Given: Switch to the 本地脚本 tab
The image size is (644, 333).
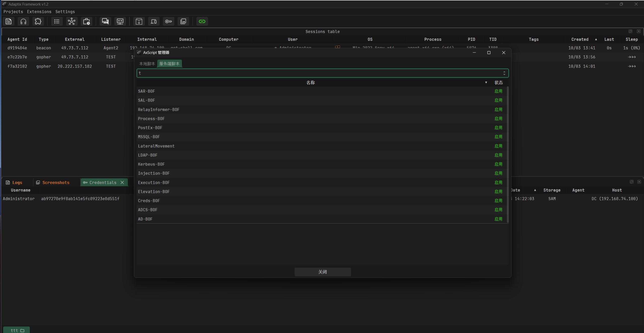Looking at the screenshot, I should point(147,64).
